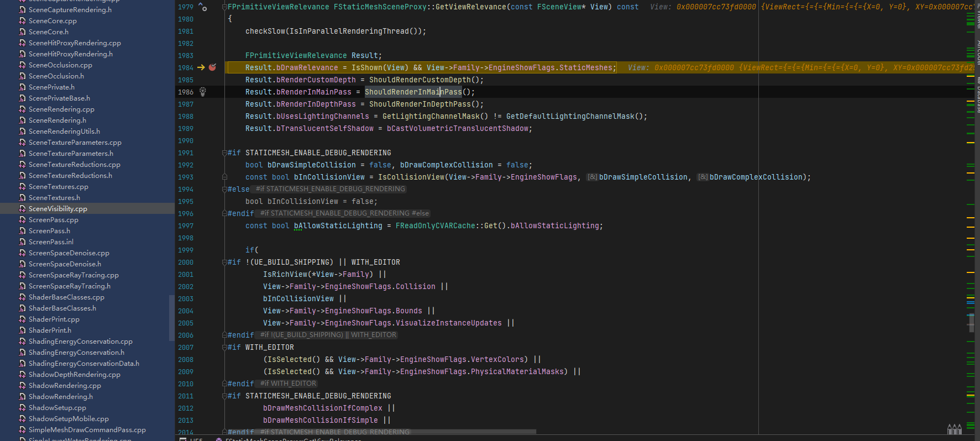Toggle the #endif fold marker on line 2006
This screenshot has width=980, height=441.
(x=224, y=335)
